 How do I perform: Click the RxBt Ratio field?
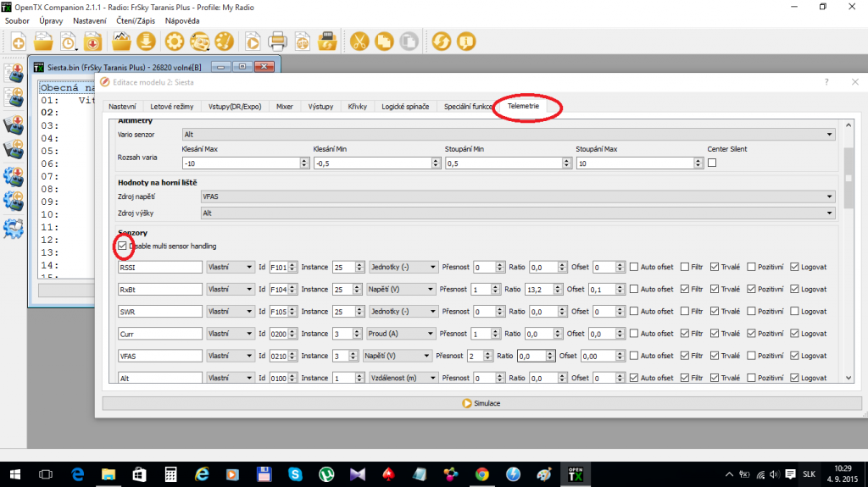[543, 289]
